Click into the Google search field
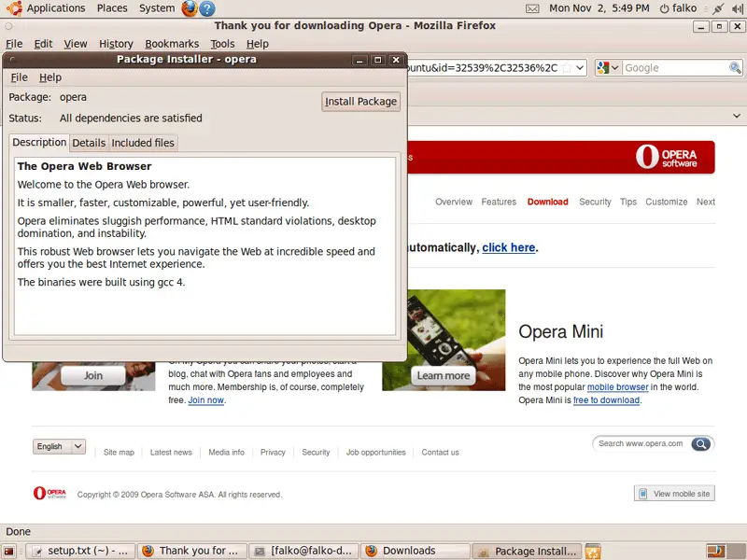The height and width of the screenshot is (560, 747). point(675,67)
